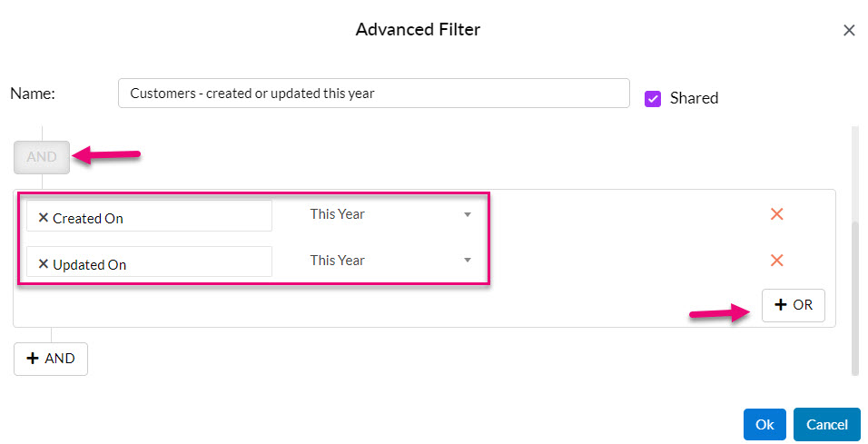868x444 pixels.
Task: Select This Year value for Created On
Action: click(337, 214)
